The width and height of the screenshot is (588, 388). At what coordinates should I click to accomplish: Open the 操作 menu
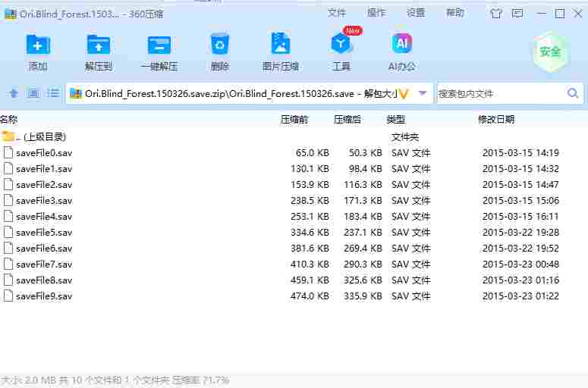[376, 13]
